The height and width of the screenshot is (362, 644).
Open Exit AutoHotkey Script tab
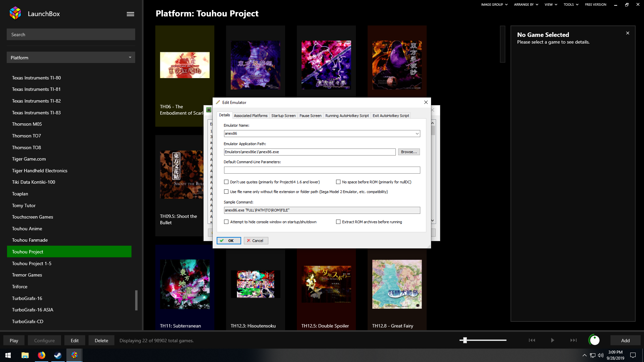click(391, 116)
